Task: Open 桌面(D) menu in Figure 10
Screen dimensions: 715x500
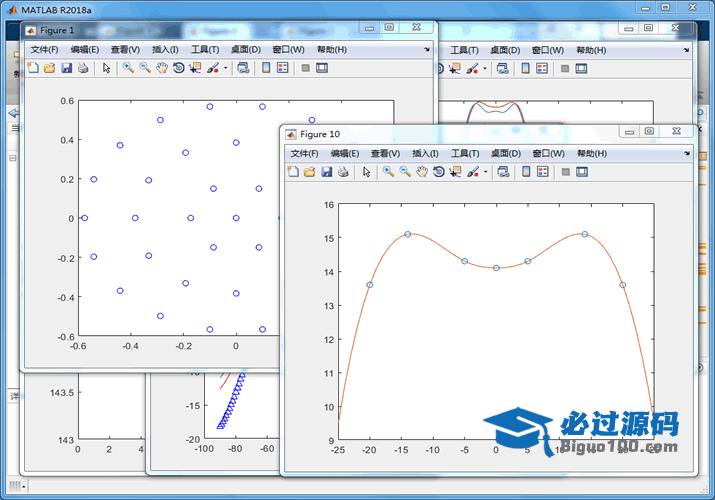Action: (506, 153)
